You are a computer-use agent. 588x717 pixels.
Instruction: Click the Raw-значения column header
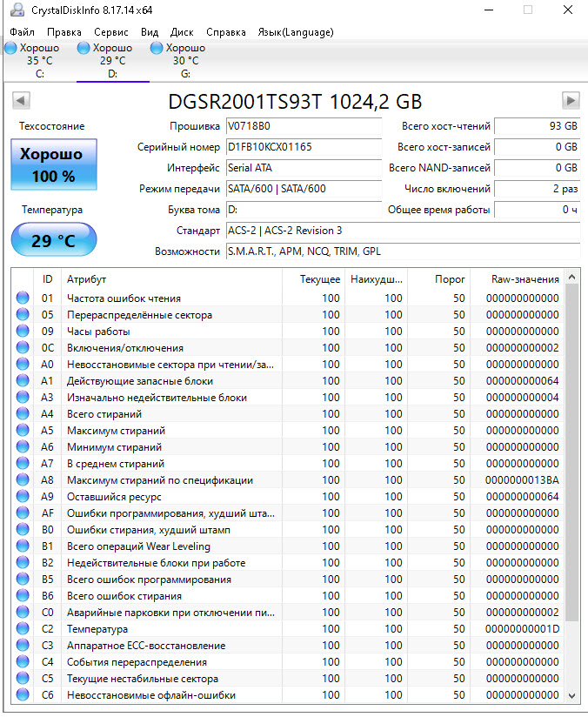(x=518, y=279)
